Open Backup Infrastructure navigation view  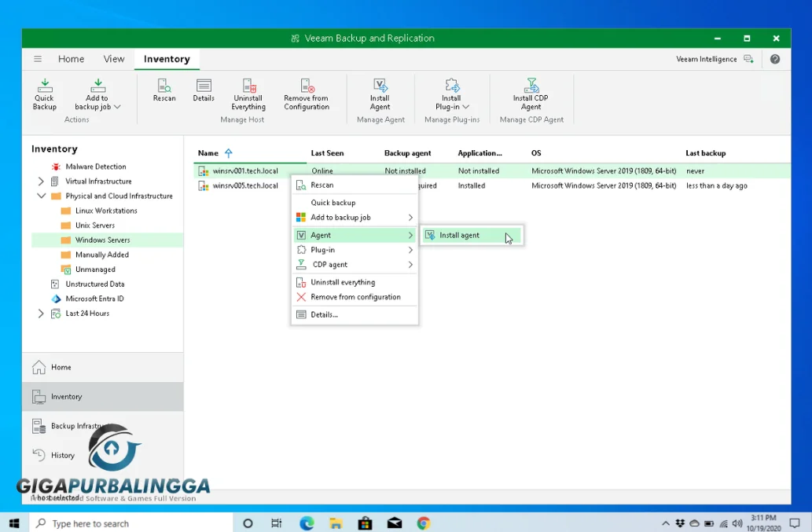102,426
